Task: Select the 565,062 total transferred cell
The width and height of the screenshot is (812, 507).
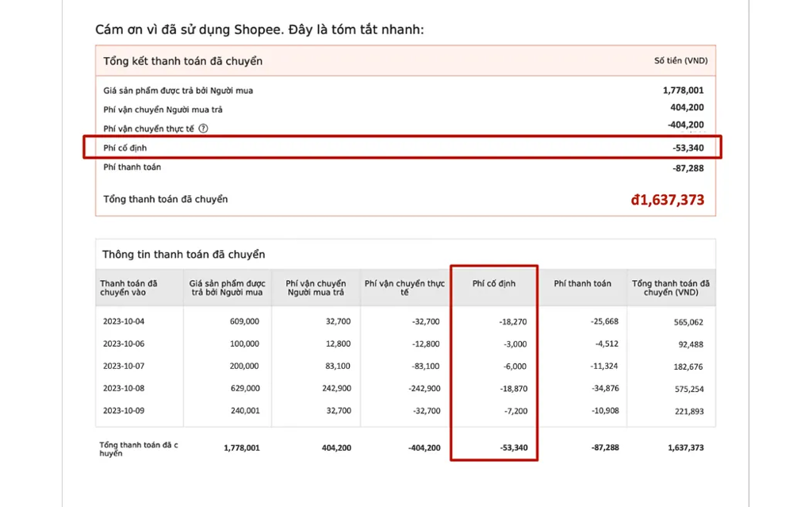Action: [x=686, y=323]
